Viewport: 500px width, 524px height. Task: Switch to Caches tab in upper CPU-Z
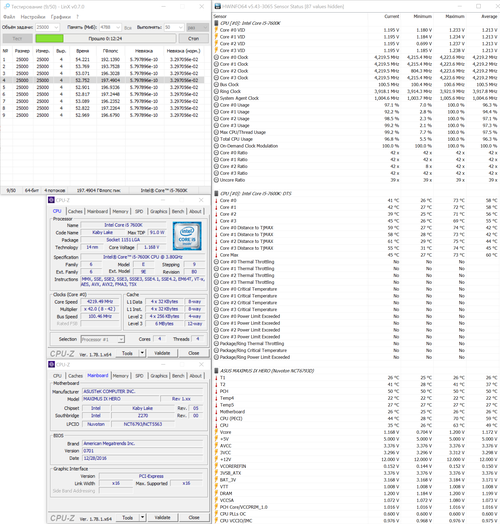click(75, 211)
